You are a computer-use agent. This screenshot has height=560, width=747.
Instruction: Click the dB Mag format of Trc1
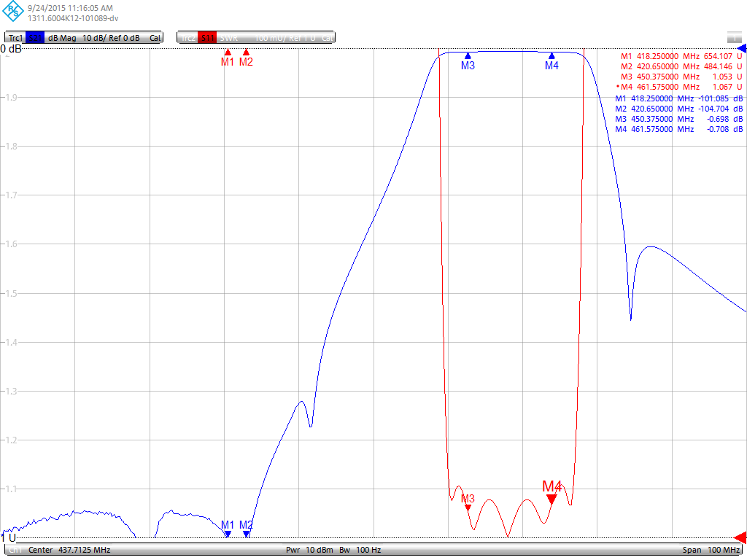click(62, 38)
